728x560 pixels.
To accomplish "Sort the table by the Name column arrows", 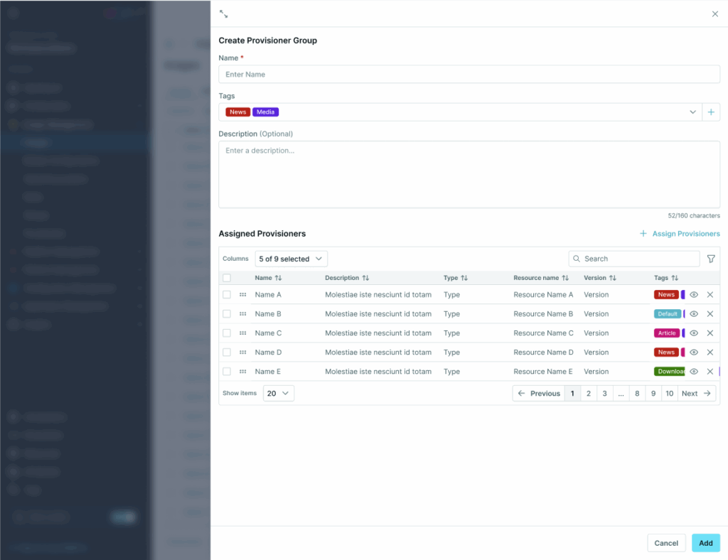I will (x=277, y=278).
